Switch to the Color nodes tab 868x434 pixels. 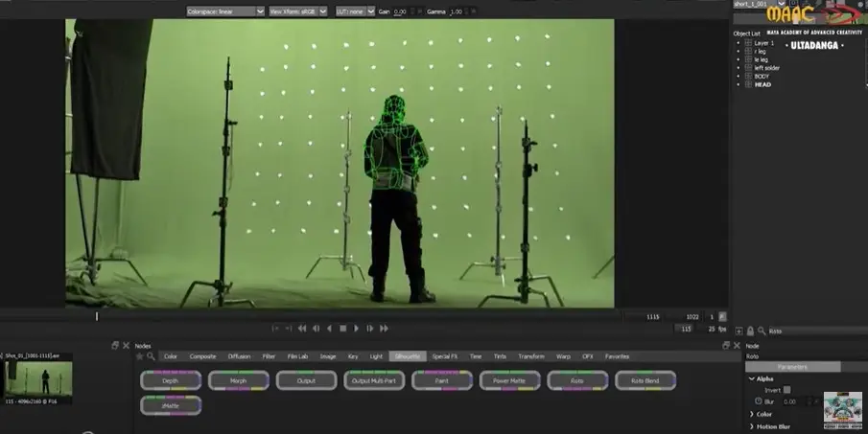tap(171, 356)
